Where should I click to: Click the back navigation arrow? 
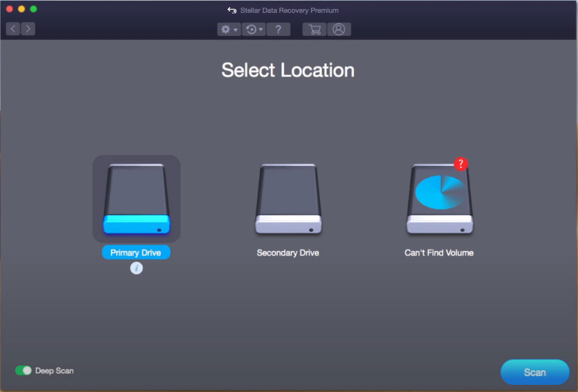[x=12, y=28]
